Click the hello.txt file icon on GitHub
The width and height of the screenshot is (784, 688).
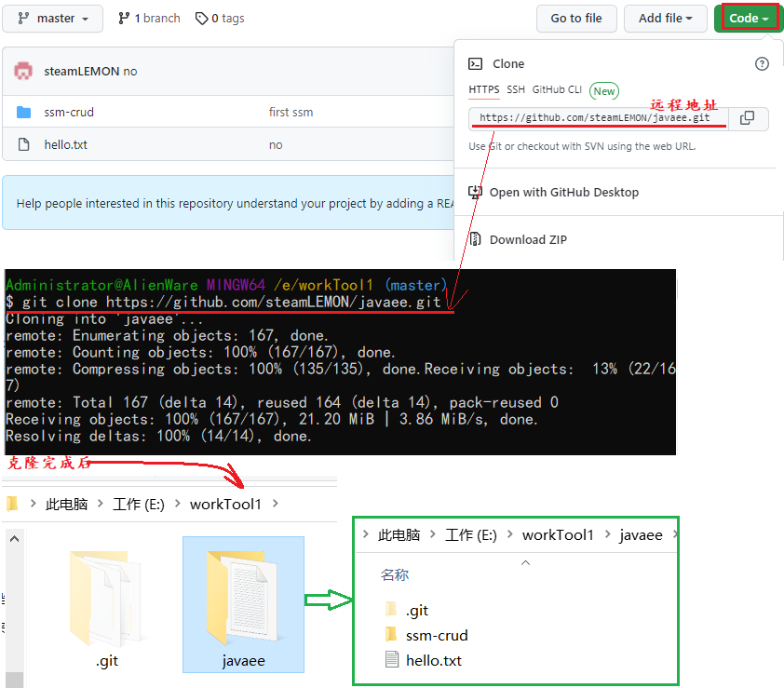point(23,144)
